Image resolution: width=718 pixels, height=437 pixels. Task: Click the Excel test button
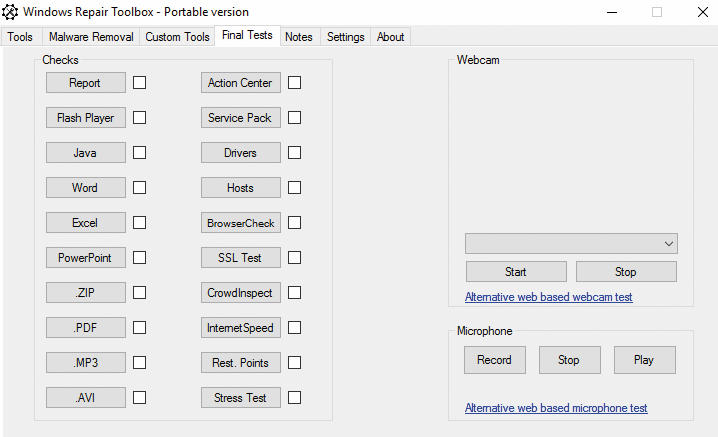pos(86,223)
